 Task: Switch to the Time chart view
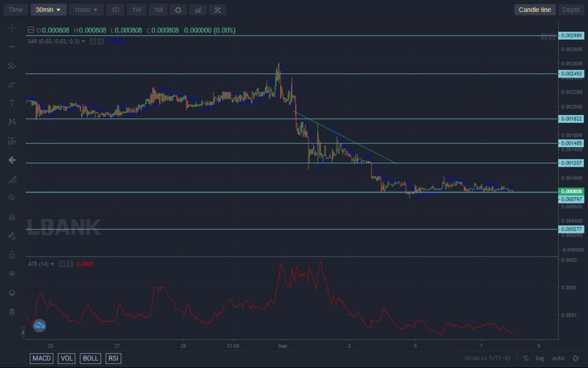point(16,10)
